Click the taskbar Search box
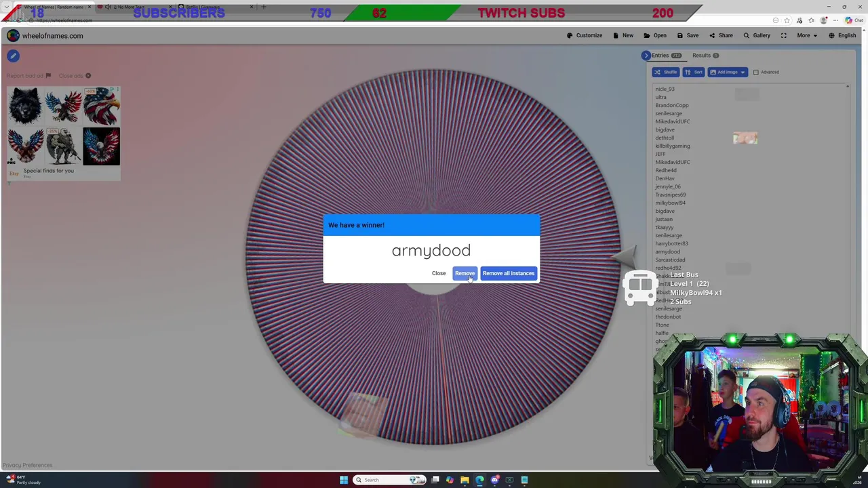Screen dimensions: 868x488 point(389,480)
